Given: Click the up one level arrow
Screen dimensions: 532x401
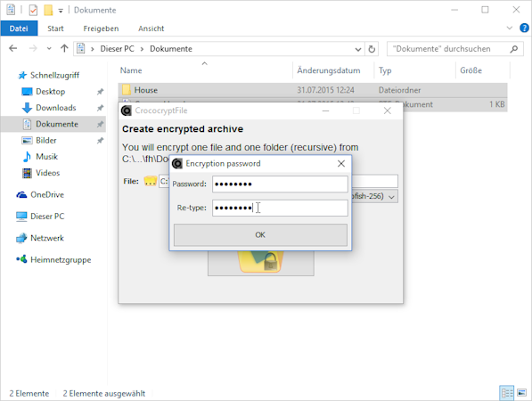Looking at the screenshot, I should 64,48.
